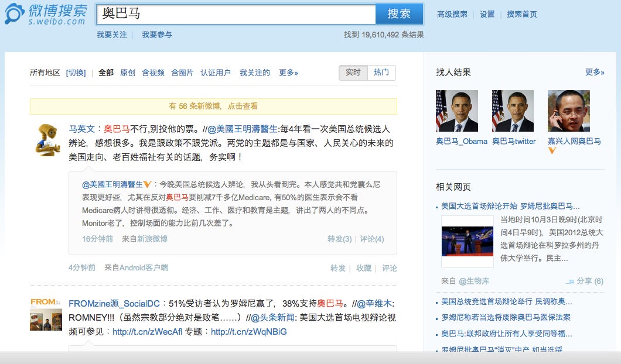Click the verified V badge beside 美國王明濤醫生
This screenshot has height=364, width=621.
147,184
